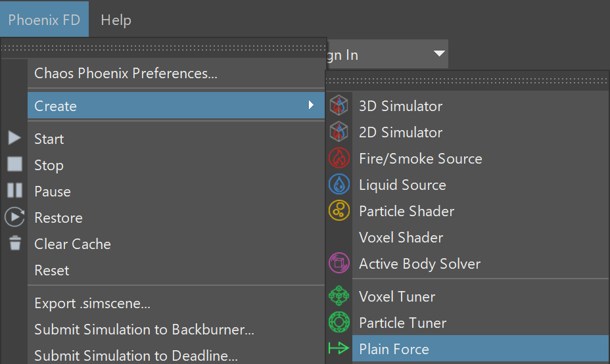Click the blue Liquid Source droplet icon
610x364 pixels.
tap(339, 184)
